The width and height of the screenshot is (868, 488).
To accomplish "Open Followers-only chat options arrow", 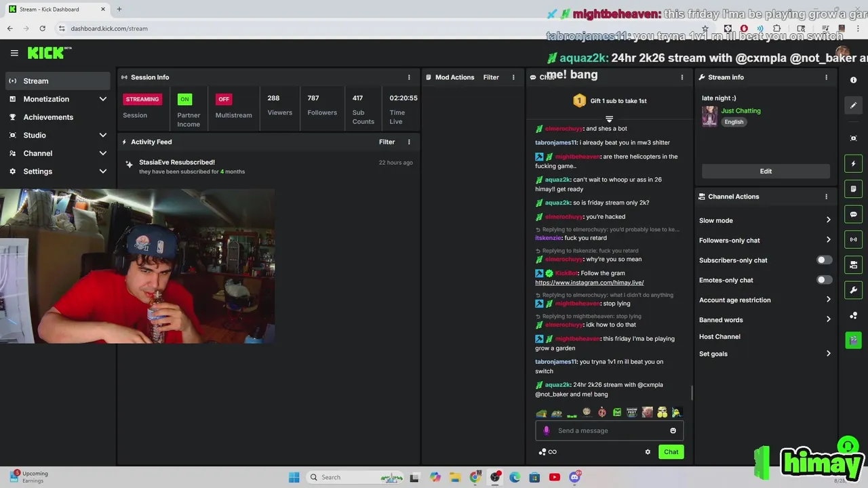I will pyautogui.click(x=828, y=240).
